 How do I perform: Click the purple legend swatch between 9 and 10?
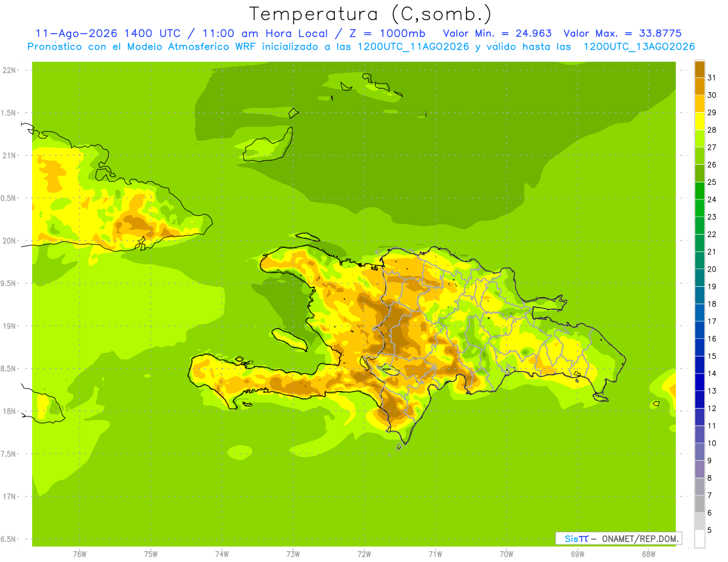point(699,452)
